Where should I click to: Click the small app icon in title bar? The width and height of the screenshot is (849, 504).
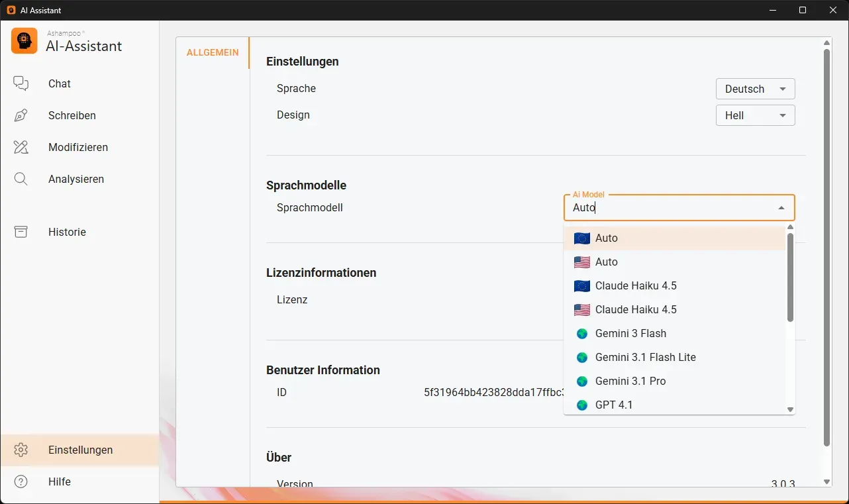click(x=11, y=10)
